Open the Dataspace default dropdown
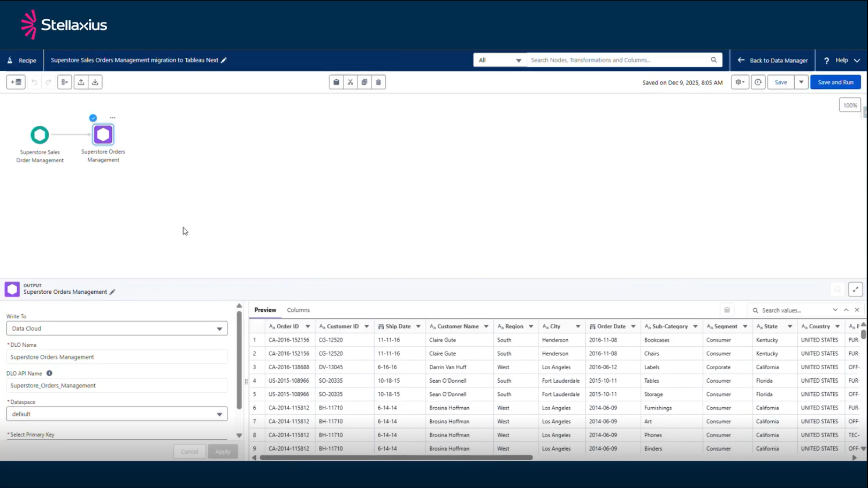The height and width of the screenshot is (488, 868). [117, 414]
